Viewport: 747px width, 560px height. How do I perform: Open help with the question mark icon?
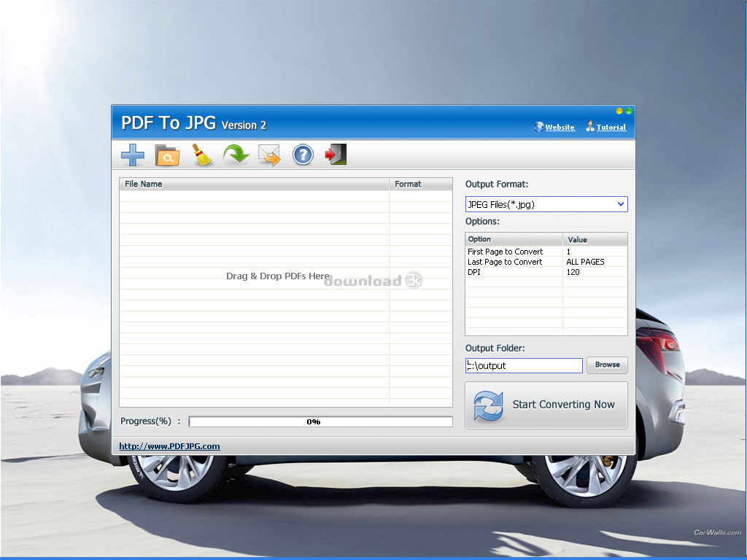(x=303, y=155)
